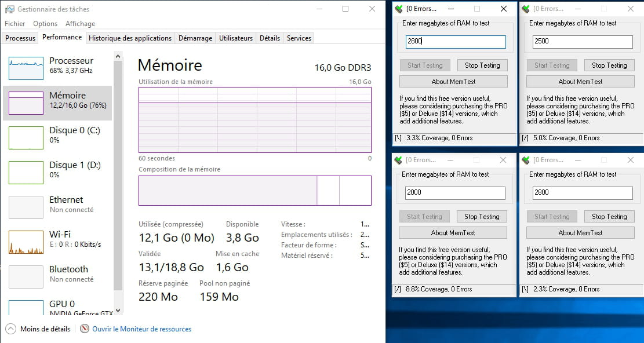Stop Testing in the 2500 MB MemTest window

[x=609, y=65]
